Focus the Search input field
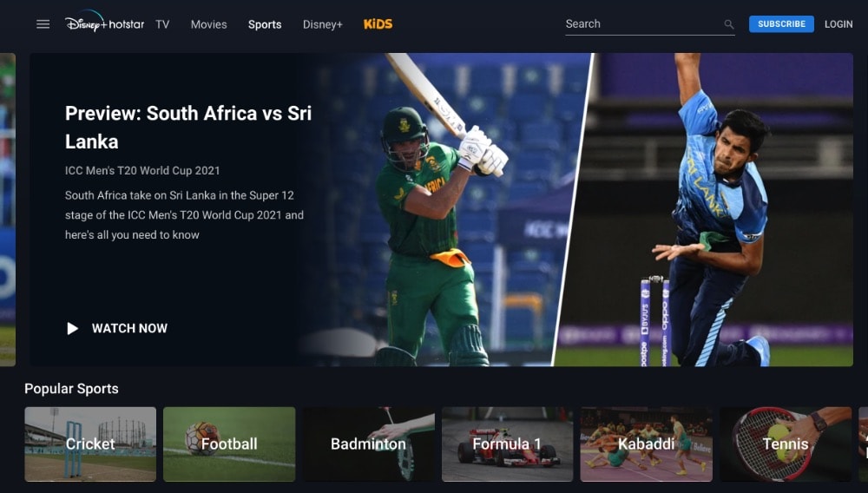Image resolution: width=868 pixels, height=493 pixels. [650, 24]
